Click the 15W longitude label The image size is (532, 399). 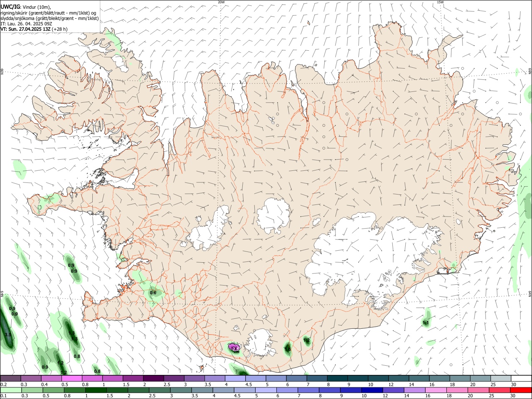point(440,2)
